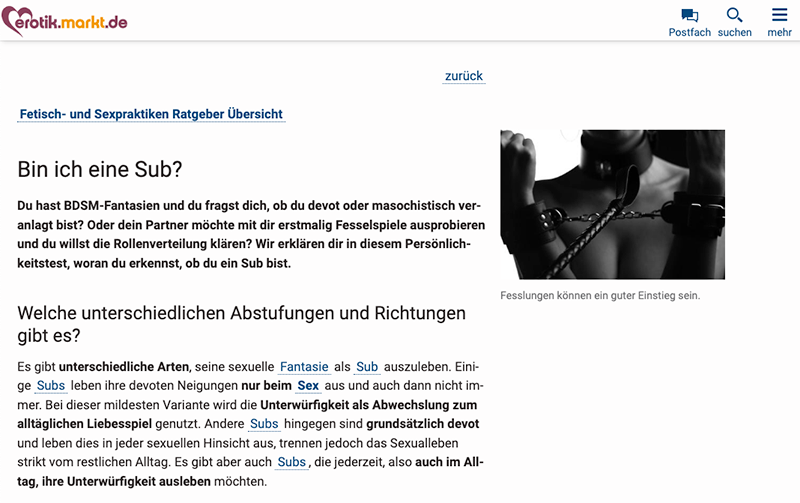The image size is (800, 503).
Task: Go back via the zurück link
Action: (464, 76)
